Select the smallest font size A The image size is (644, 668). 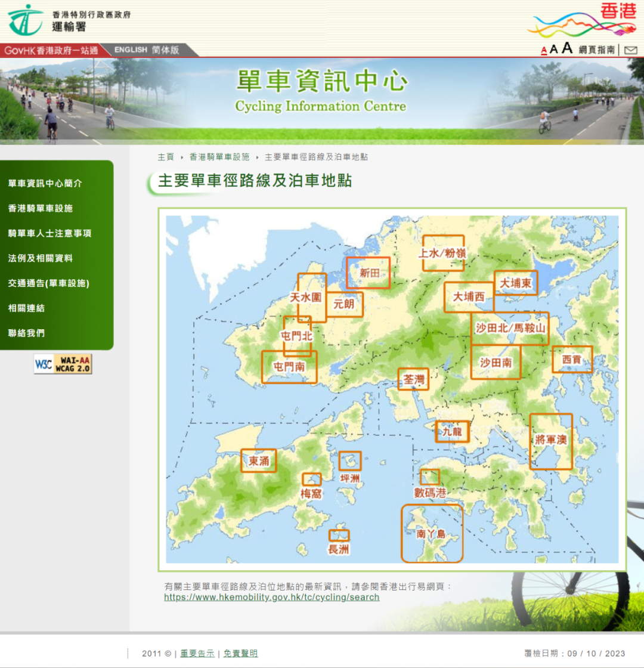pyautogui.click(x=544, y=50)
